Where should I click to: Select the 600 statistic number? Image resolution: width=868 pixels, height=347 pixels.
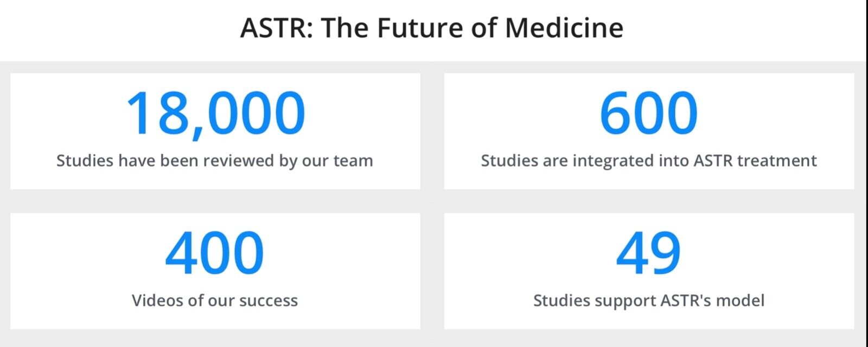click(648, 113)
